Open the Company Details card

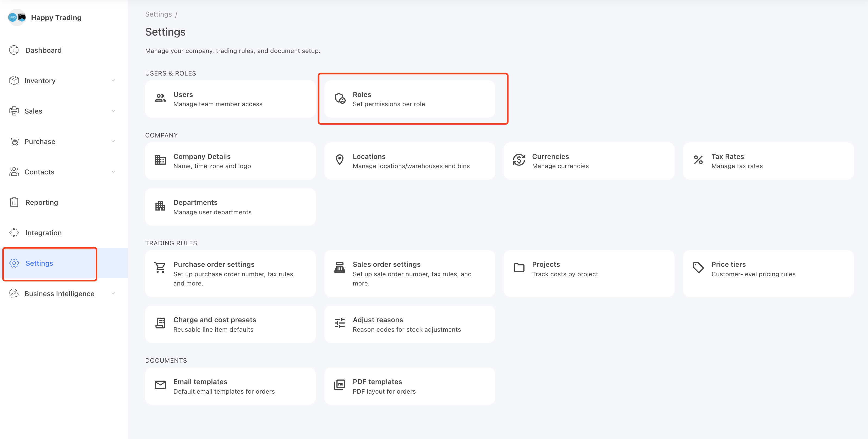(230, 161)
